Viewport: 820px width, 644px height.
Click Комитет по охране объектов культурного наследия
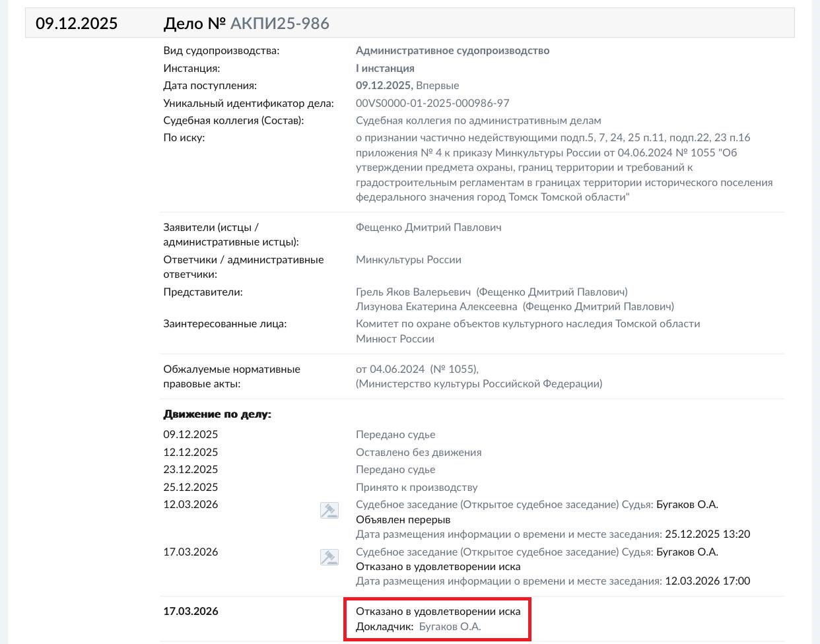tap(528, 324)
